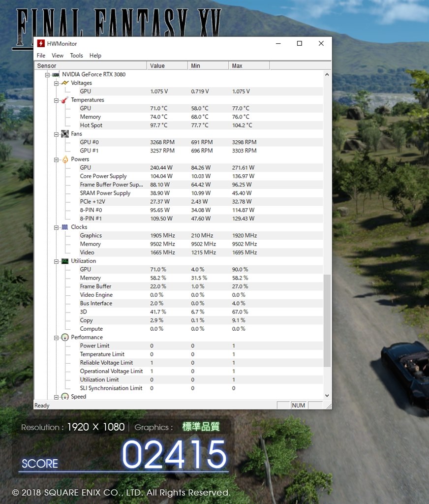This screenshot has height=504, width=429.
Task: Collapse the Utilization tree section
Action: click(x=56, y=262)
